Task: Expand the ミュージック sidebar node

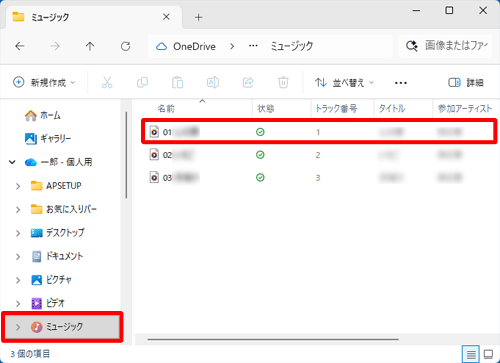Action: point(18,327)
